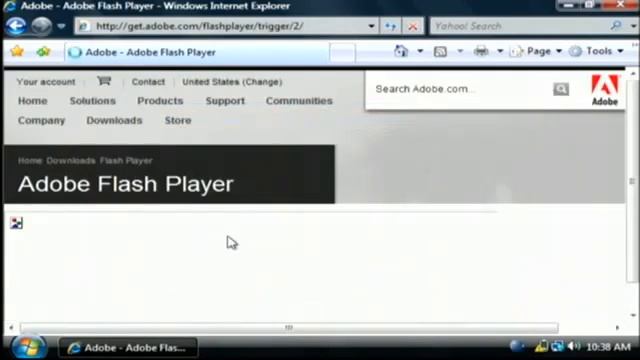Open the Company navigation item
Image resolution: width=640 pixels, height=360 pixels.
[x=42, y=121]
